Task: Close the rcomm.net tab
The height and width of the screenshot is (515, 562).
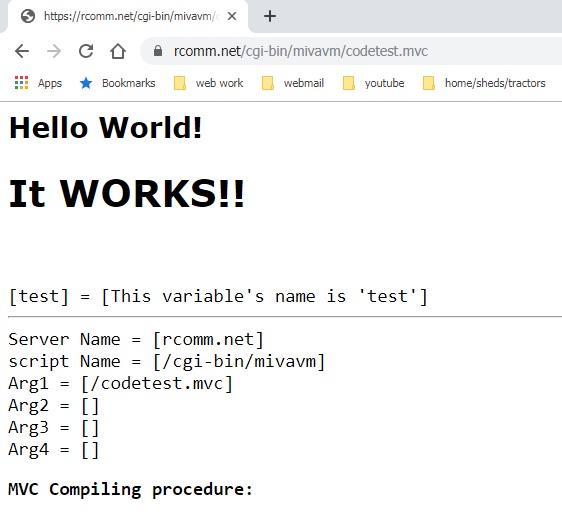Action: pos(232,16)
